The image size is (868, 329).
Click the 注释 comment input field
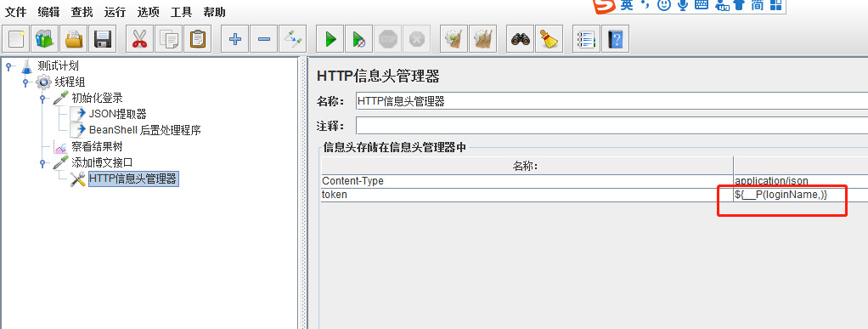coord(612,126)
